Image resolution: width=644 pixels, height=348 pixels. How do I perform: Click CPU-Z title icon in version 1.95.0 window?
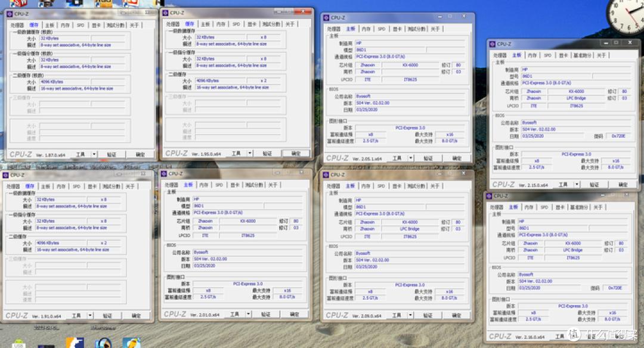[x=165, y=13]
